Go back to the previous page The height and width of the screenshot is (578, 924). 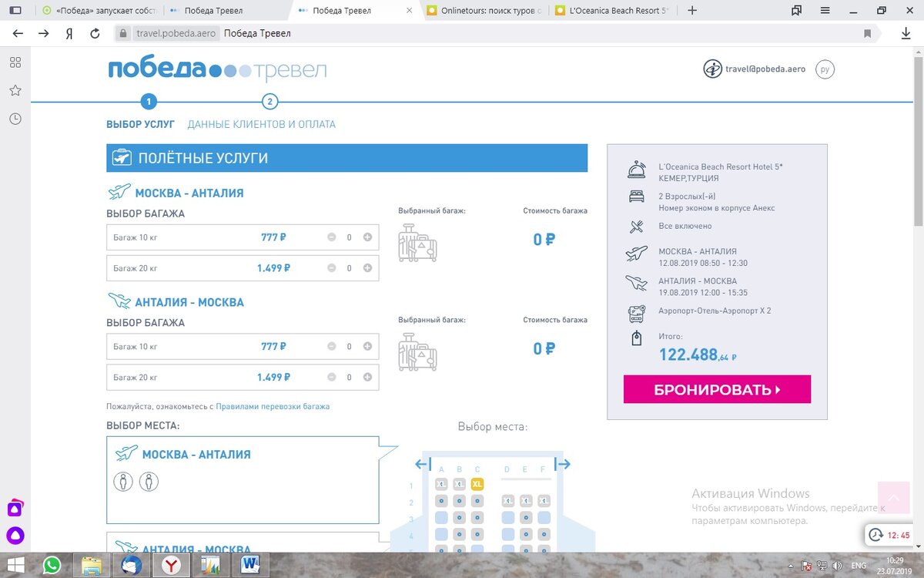tap(18, 34)
